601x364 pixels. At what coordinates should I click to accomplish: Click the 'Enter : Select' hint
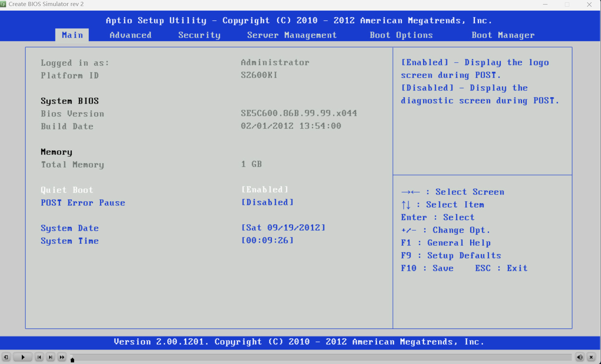point(438,217)
